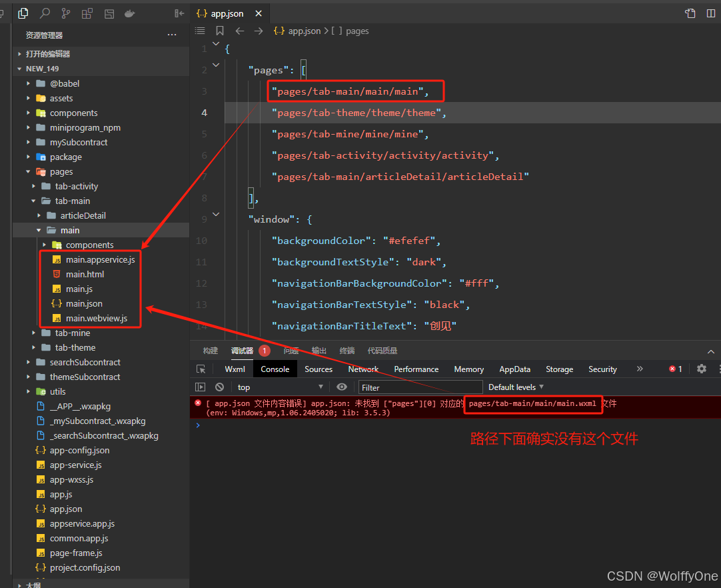Click the open changes icon top right
The image size is (721, 588).
pyautogui.click(x=690, y=13)
